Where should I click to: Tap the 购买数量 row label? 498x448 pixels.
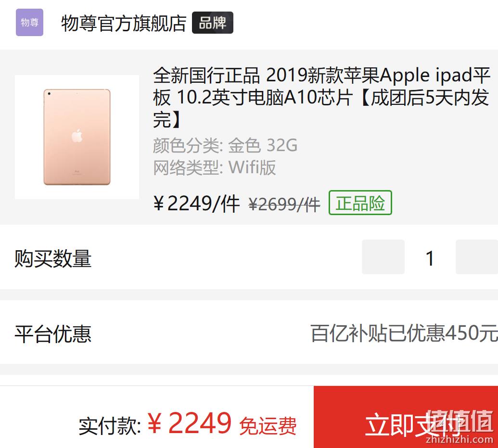(53, 258)
